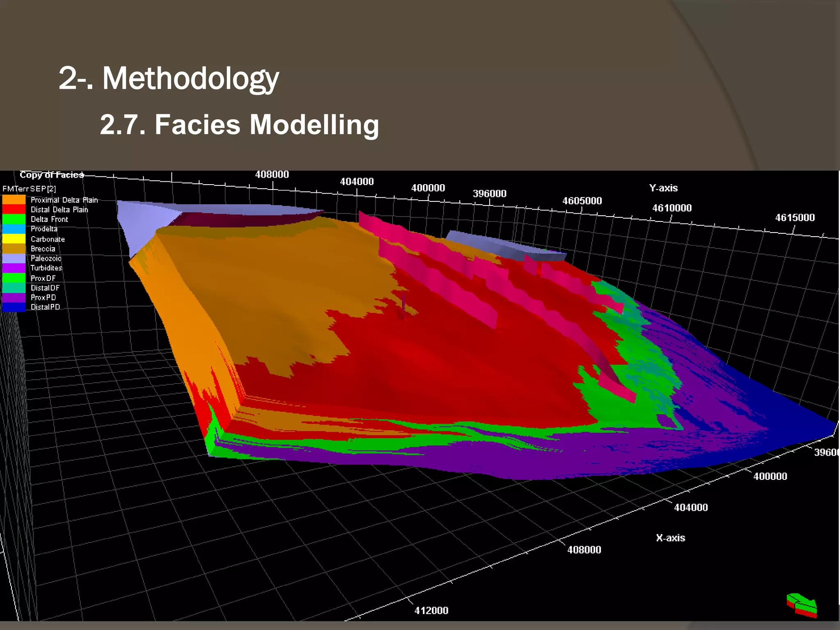Click the 'Copy of Facies' legend title
The height and width of the screenshot is (630, 840).
click(52, 175)
